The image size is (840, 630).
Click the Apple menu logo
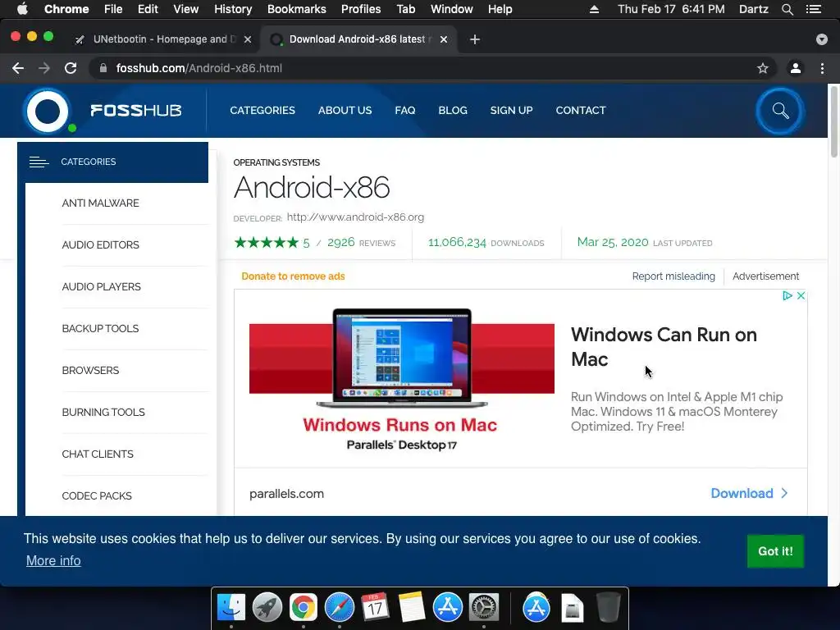click(22, 9)
